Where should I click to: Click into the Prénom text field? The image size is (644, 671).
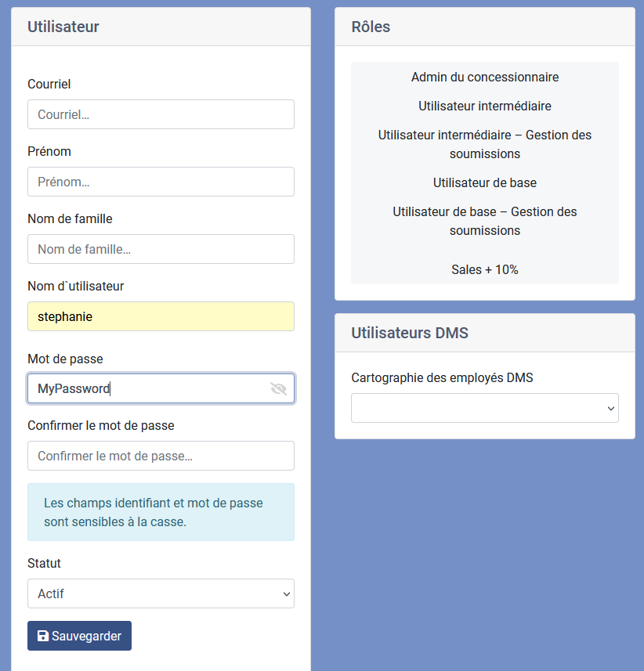pos(161,182)
